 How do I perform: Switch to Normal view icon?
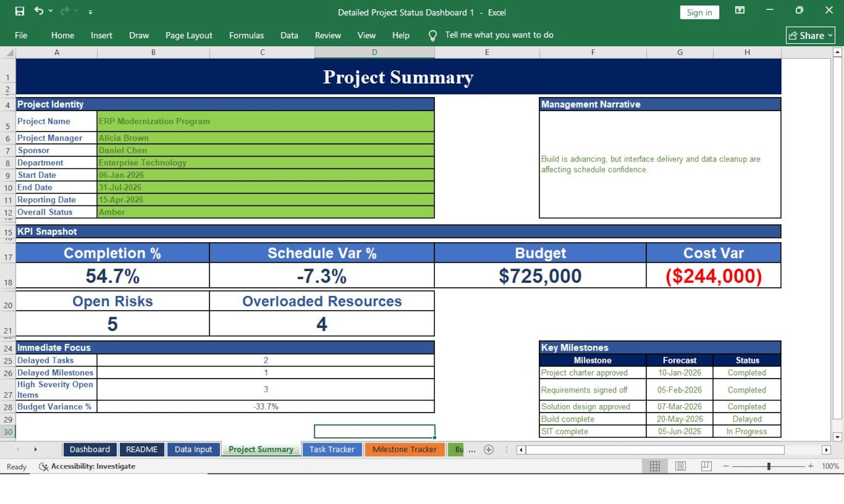pos(655,466)
